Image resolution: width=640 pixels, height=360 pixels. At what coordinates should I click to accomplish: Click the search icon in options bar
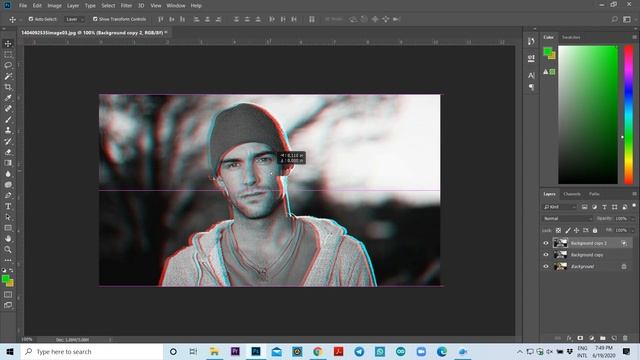[614, 19]
